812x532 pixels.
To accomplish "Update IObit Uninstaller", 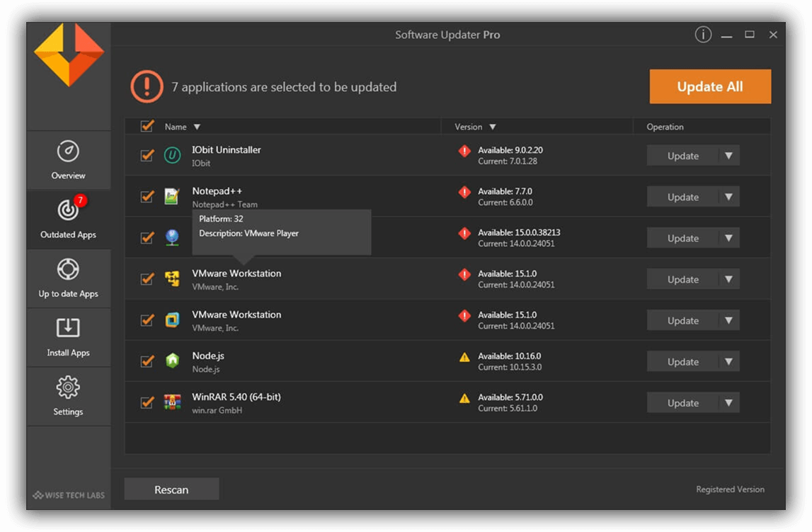I will (682, 156).
